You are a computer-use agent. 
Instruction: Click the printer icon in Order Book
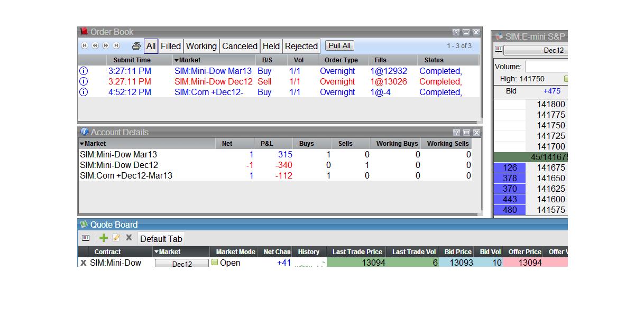click(136, 46)
